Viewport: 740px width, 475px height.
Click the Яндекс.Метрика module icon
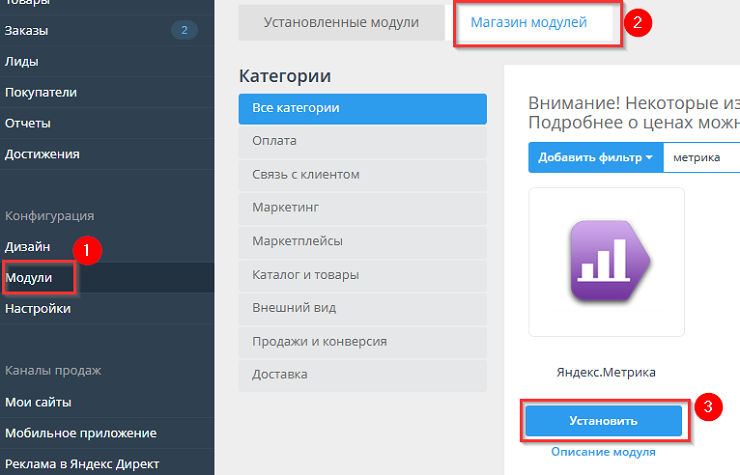coord(606,262)
